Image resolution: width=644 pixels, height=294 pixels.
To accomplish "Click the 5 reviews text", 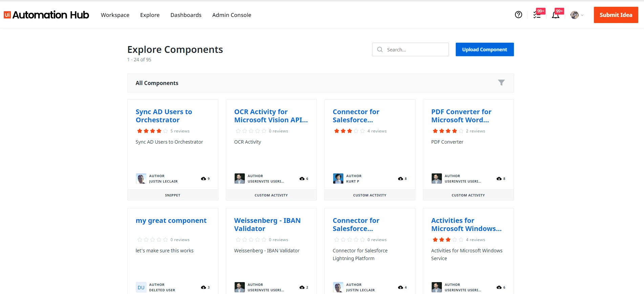I will 180,131.
